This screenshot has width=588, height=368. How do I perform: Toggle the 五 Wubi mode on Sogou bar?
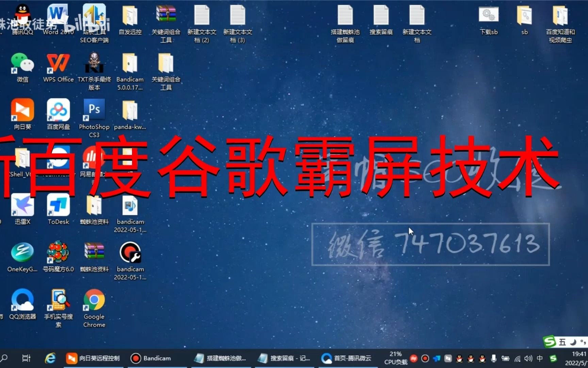[x=562, y=342]
